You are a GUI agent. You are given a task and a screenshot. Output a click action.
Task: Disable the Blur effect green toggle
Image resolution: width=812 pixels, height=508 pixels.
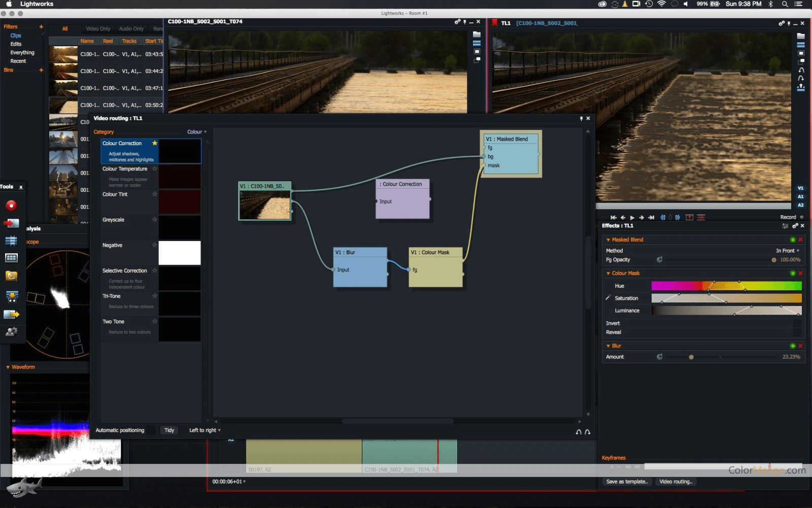[x=793, y=346]
